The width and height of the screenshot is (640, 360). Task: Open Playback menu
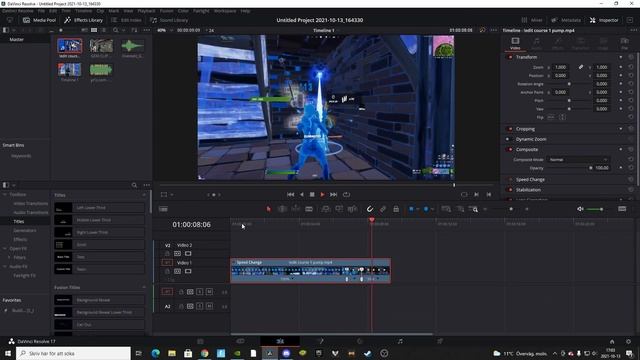146,11
